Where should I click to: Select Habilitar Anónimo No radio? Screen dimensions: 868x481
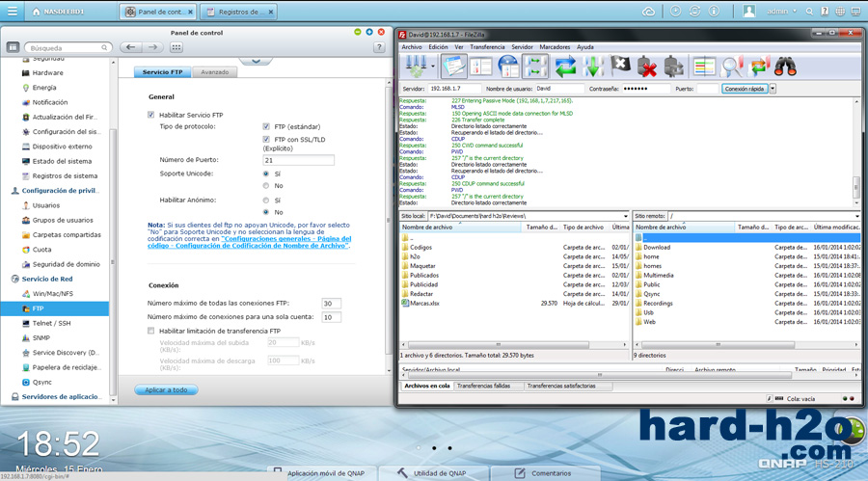pos(266,212)
